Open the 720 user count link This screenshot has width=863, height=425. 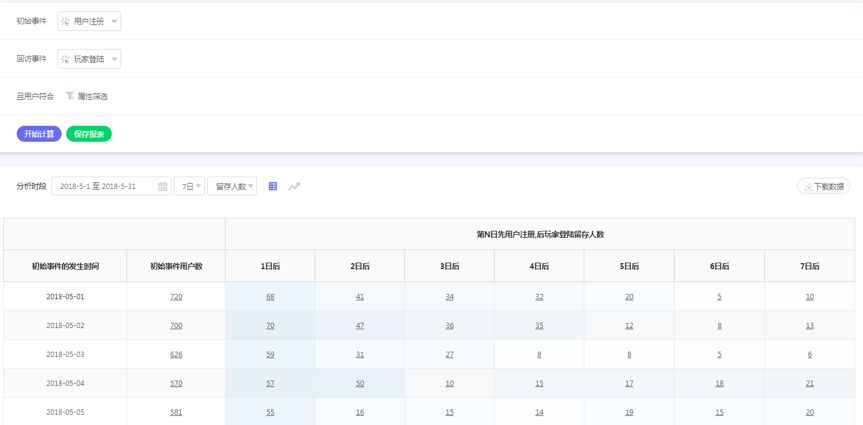[176, 297]
